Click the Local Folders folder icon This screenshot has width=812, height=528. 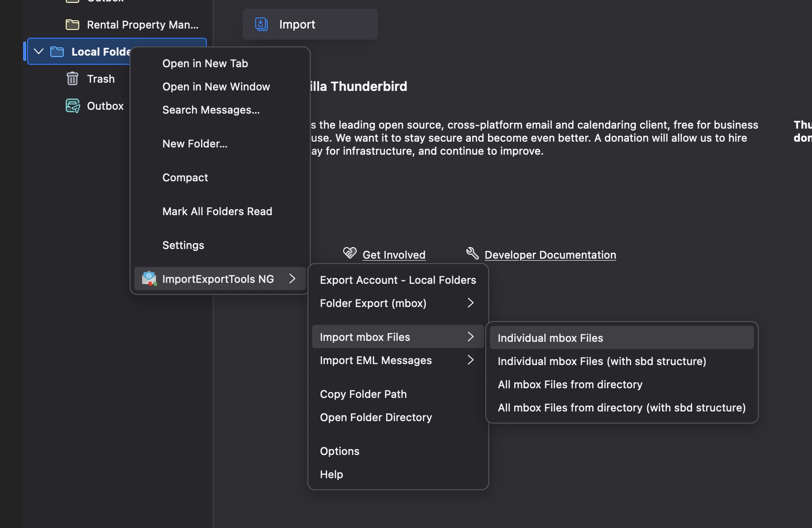(57, 52)
